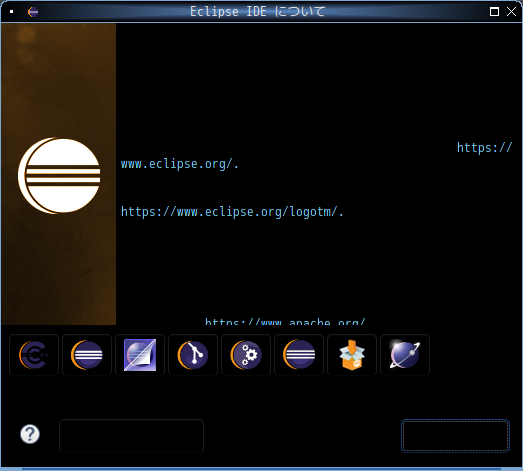Screen dimensions: 523x471
Task: Click the Eclipse feature icon right of the gears icon
Action: (x=299, y=355)
